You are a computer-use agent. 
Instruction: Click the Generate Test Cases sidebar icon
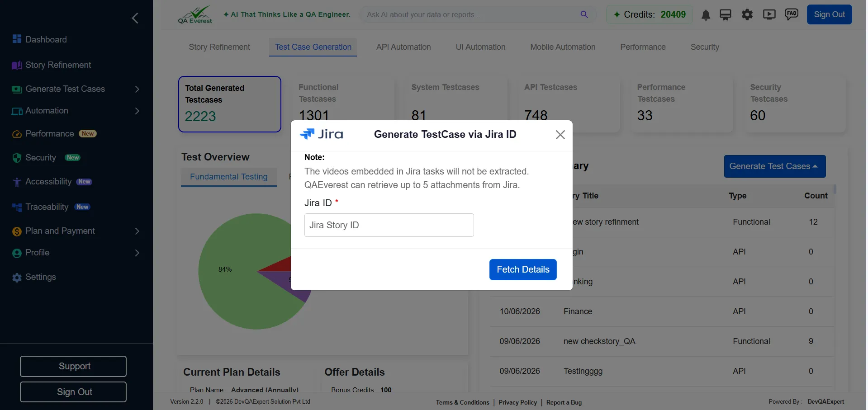(x=17, y=90)
